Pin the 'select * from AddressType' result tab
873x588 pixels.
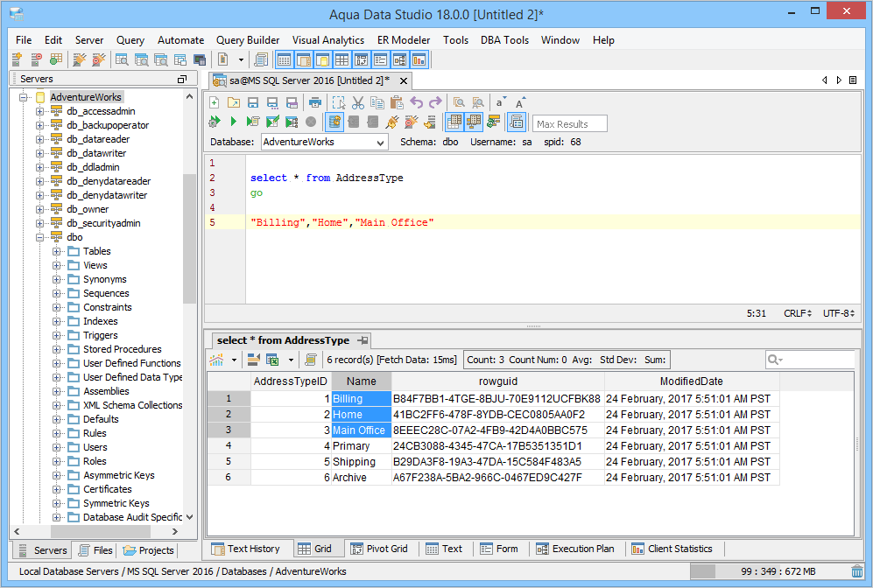(x=363, y=340)
